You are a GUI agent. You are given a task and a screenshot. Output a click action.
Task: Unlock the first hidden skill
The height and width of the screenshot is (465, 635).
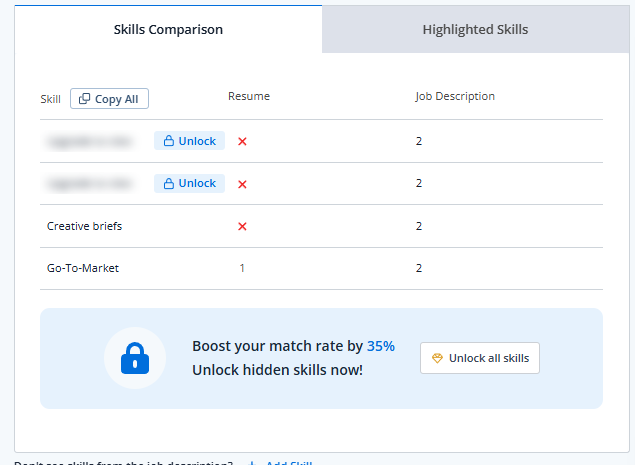pyautogui.click(x=189, y=141)
